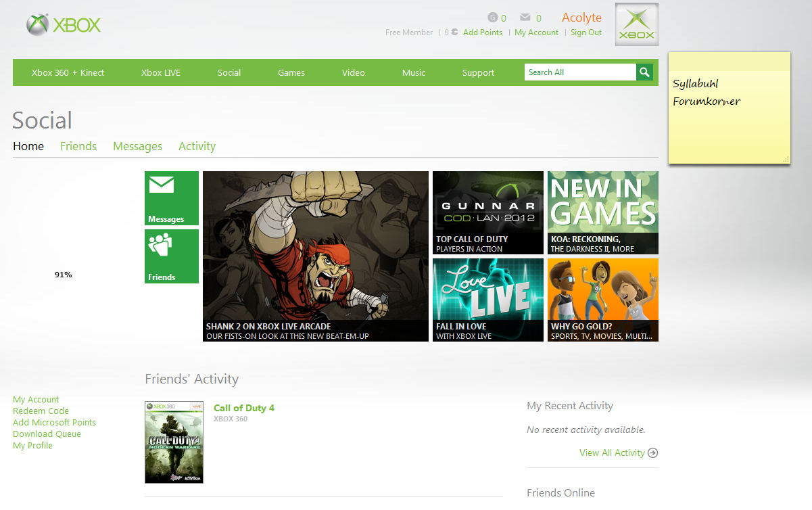The width and height of the screenshot is (812, 510).
Task: Open the Download Queue link
Action: (x=47, y=434)
